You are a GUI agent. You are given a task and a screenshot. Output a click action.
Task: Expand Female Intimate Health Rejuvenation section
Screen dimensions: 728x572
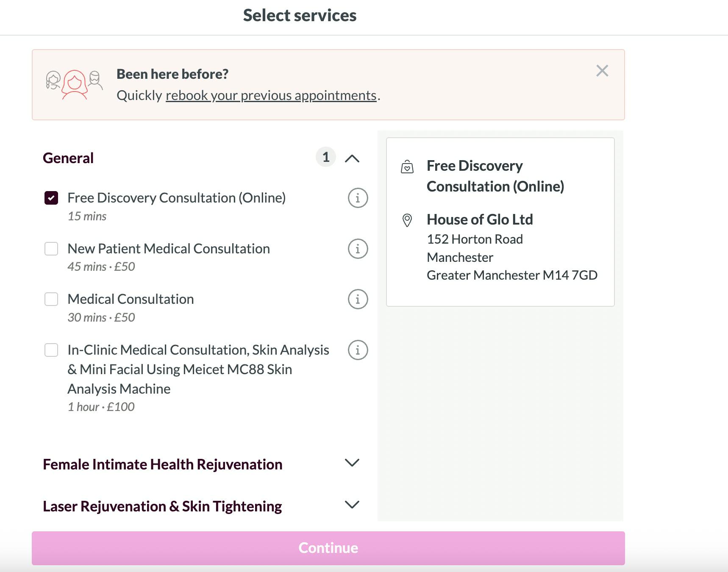352,462
